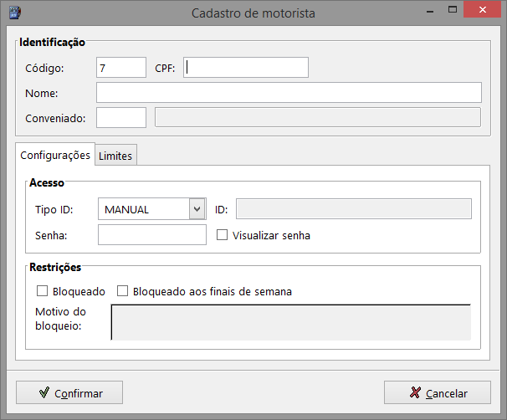Focus the CPF input field
The width and height of the screenshot is (507, 420).
(246, 68)
